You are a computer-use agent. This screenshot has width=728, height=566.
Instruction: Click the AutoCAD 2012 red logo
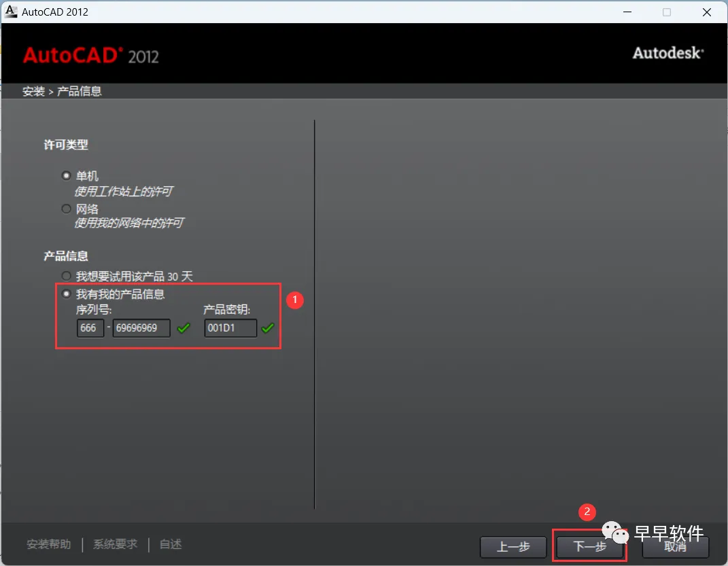click(91, 56)
